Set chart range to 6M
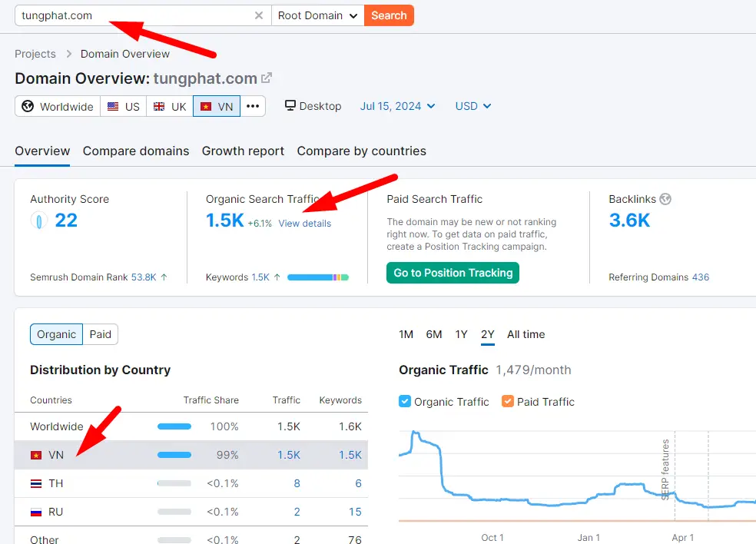The width and height of the screenshot is (756, 544). click(434, 334)
